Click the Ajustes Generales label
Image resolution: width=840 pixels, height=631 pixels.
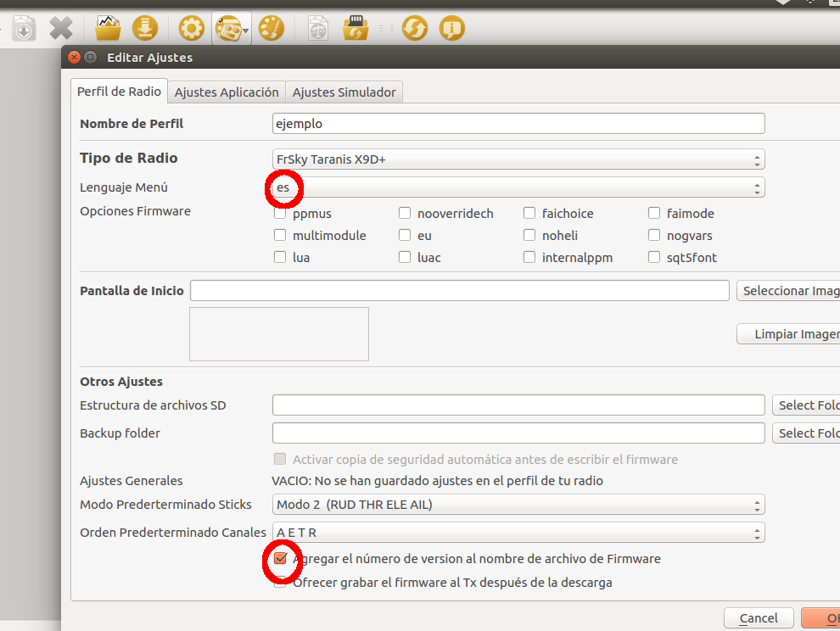point(132,481)
